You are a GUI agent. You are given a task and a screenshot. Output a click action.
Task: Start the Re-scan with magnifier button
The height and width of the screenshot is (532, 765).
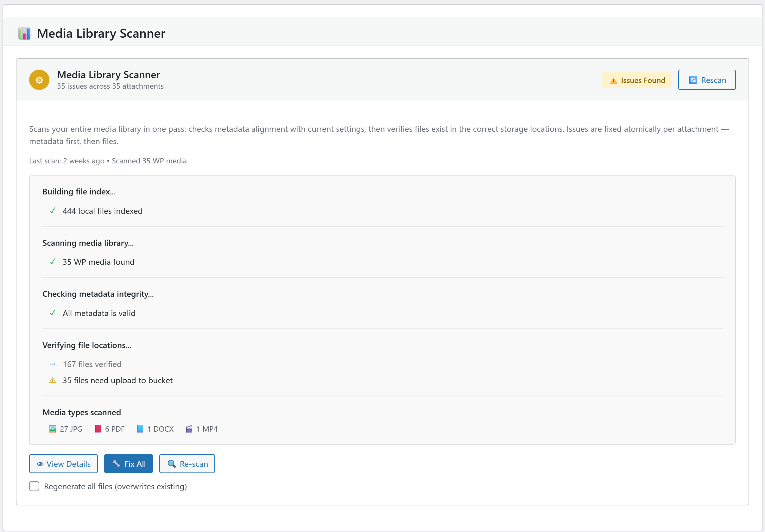[187, 464]
